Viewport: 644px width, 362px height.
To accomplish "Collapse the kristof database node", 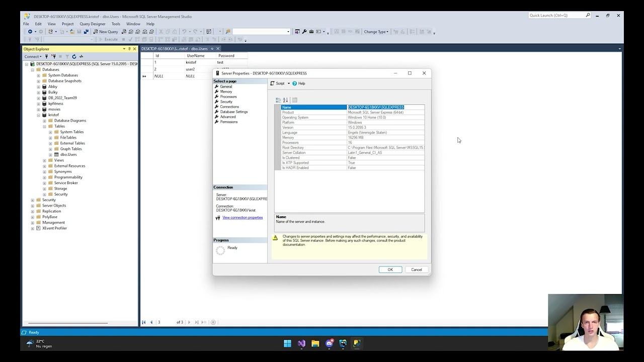I will [x=39, y=115].
